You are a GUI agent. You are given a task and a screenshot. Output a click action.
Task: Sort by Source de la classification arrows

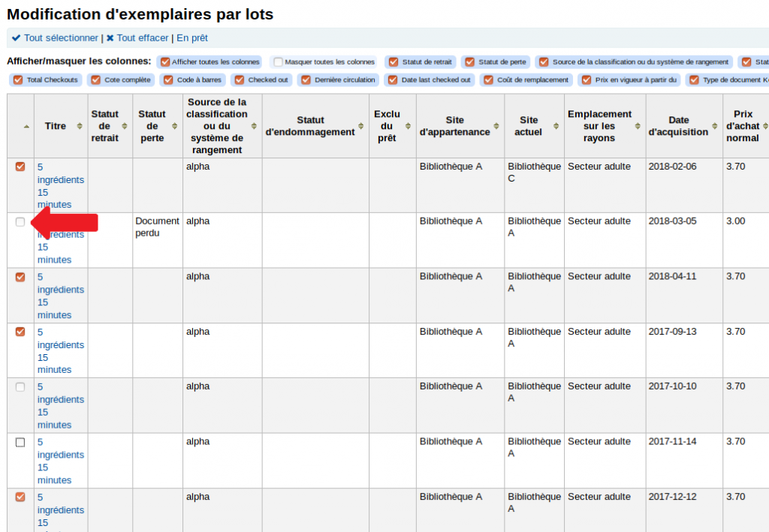click(x=254, y=126)
